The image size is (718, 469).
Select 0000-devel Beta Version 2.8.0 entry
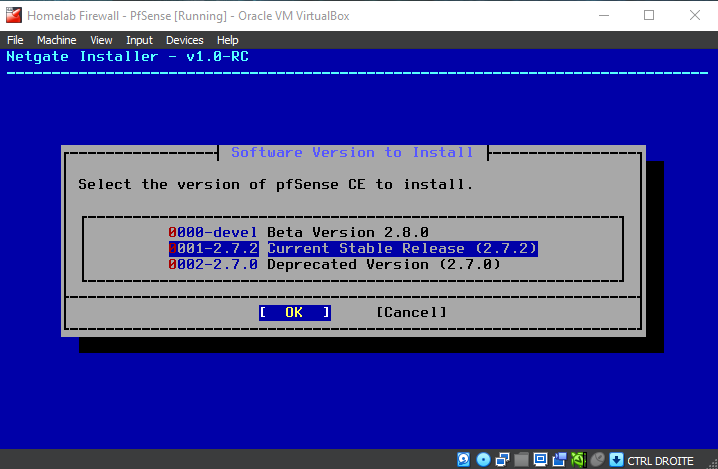(x=299, y=232)
